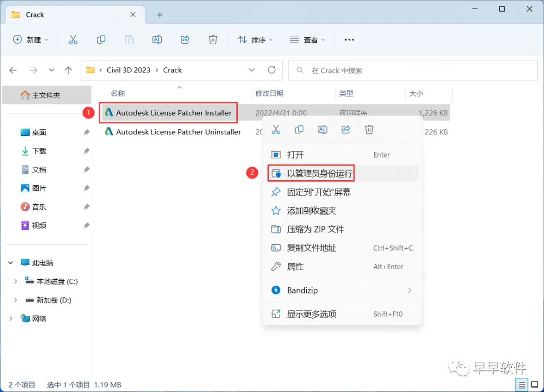Open a new tab with plus button

pyautogui.click(x=160, y=15)
